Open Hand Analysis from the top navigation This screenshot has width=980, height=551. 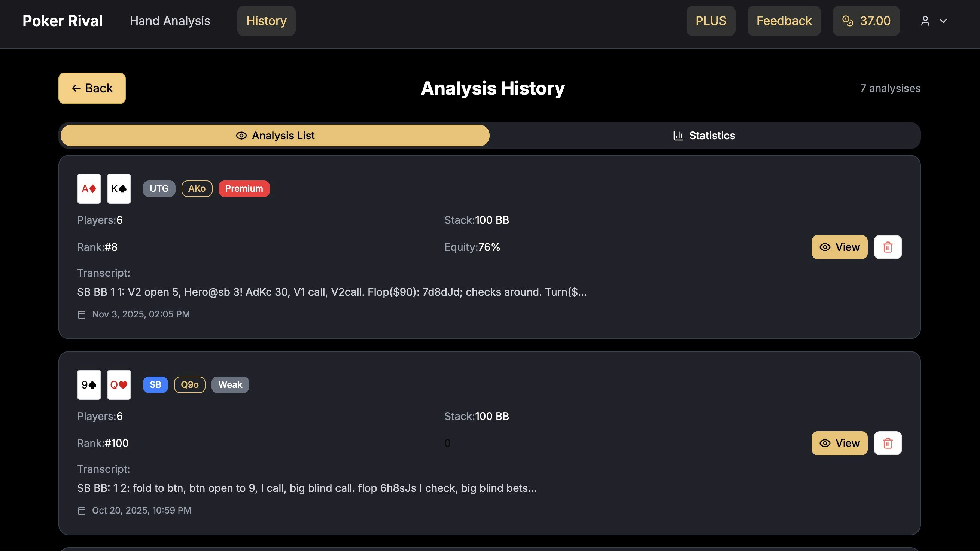coord(170,21)
